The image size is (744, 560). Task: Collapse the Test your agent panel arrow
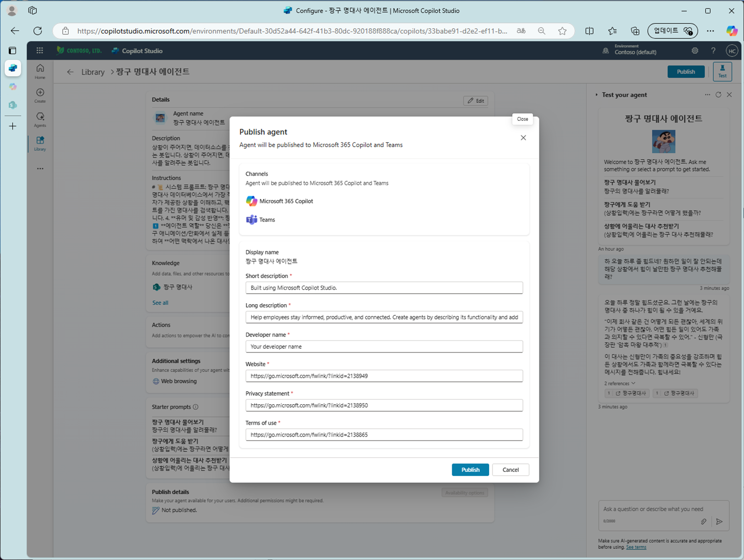tap(597, 95)
